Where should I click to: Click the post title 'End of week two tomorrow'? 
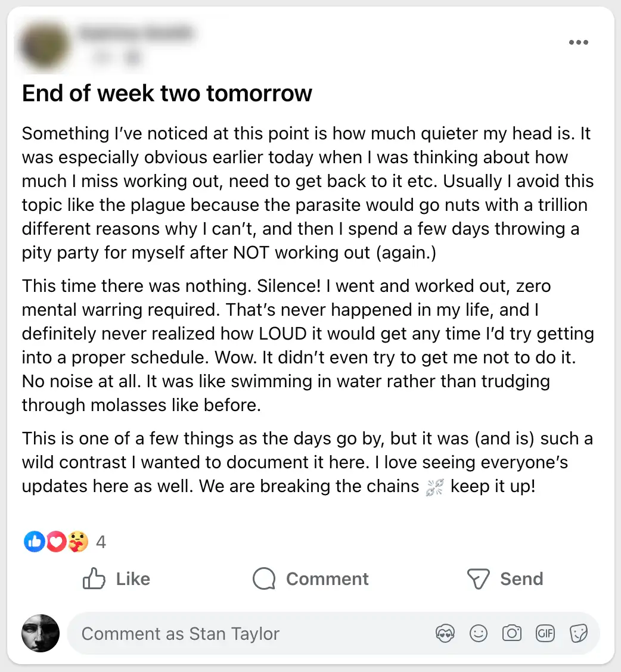click(167, 94)
